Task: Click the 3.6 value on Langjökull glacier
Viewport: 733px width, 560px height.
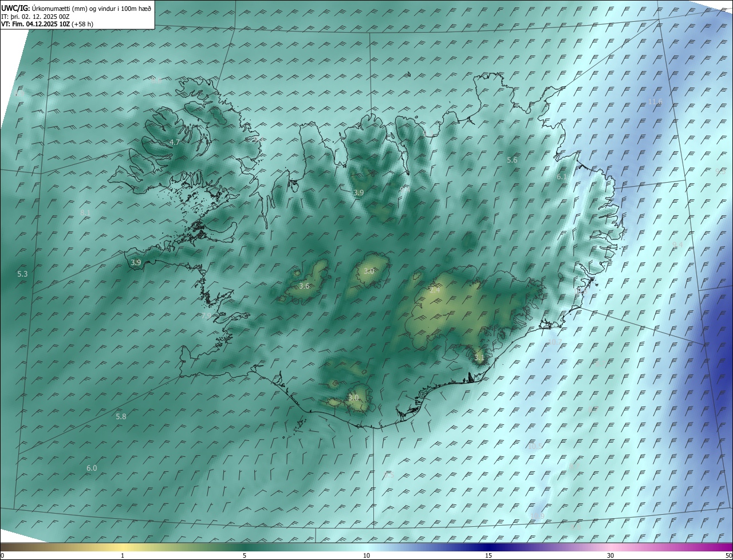Action: pos(304,286)
